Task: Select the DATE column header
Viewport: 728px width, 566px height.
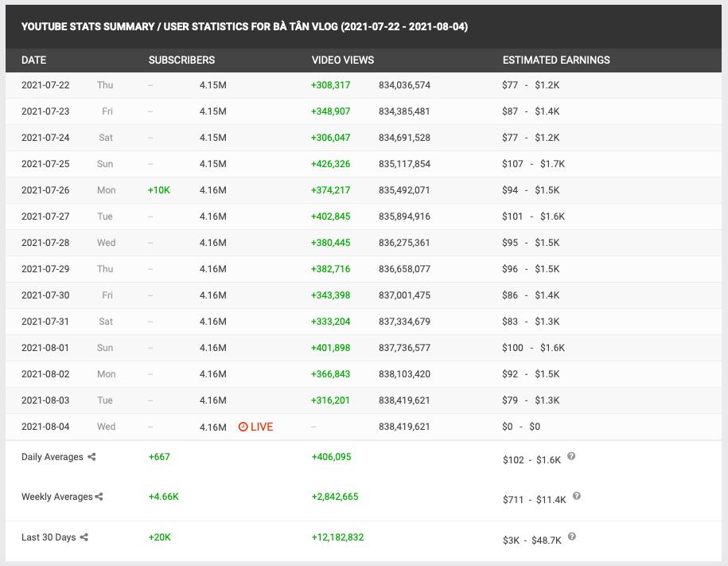Action: pos(33,60)
